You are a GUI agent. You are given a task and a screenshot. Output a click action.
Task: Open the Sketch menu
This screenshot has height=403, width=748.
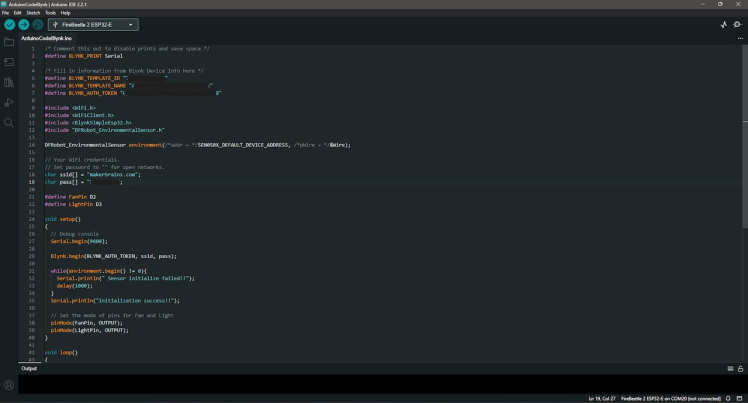(x=33, y=13)
